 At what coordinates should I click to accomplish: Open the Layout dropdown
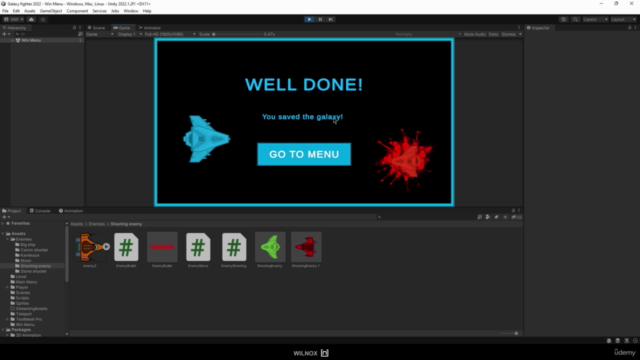[x=623, y=19]
